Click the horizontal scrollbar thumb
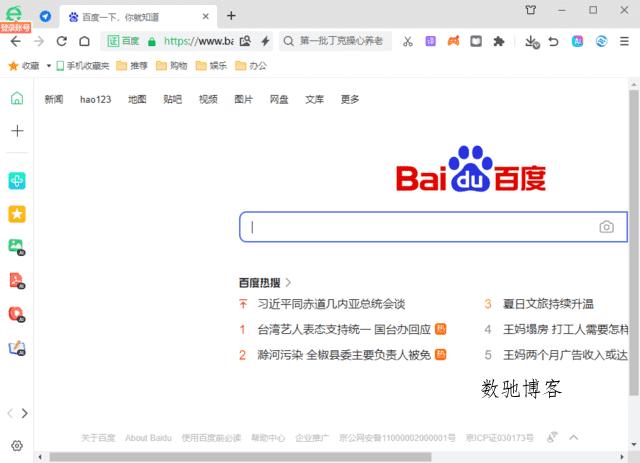The height and width of the screenshot is (463, 640). click(x=240, y=457)
